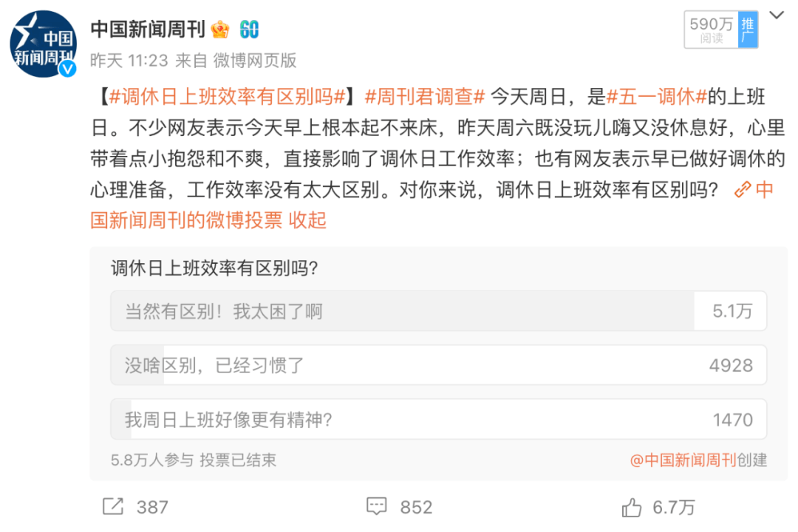The width and height of the screenshot is (798, 532).
Task: Open the post options chevron menu
Action: pos(776,16)
